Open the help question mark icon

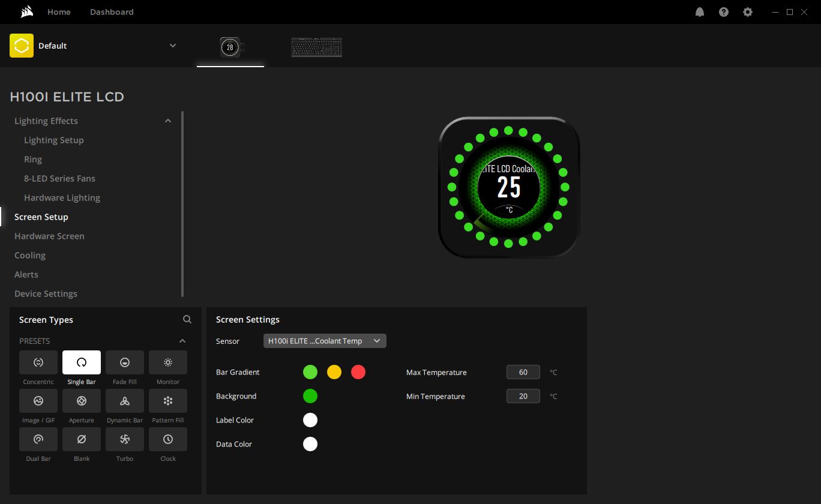pyautogui.click(x=724, y=12)
